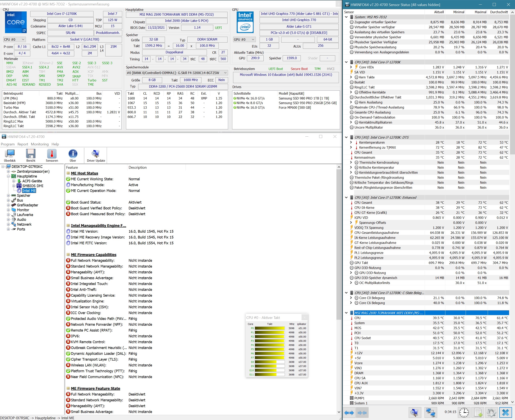Click the log file plus icon
The image size is (515, 420).
tap(478, 413)
